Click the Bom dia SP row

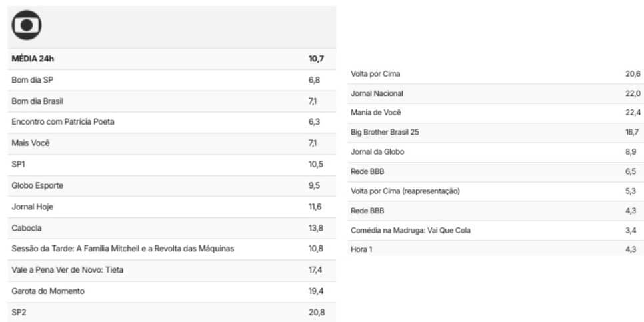(x=172, y=81)
